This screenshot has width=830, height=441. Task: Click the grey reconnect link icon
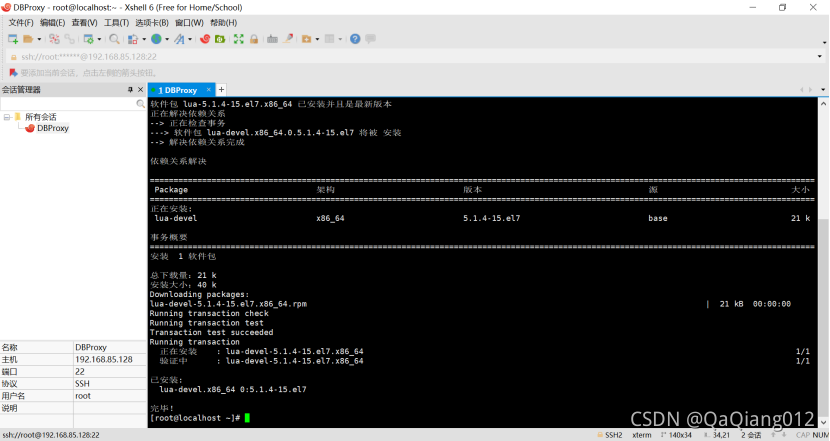(x=69, y=39)
